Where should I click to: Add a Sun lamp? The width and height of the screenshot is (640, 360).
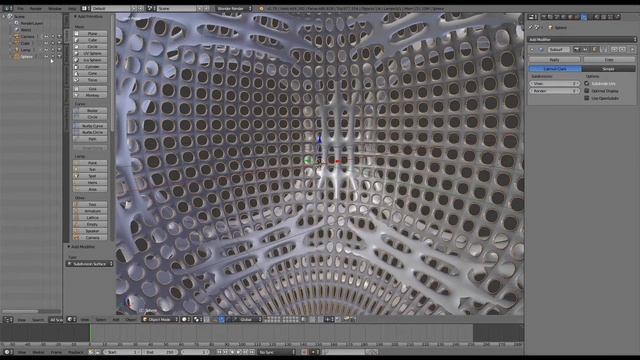point(90,169)
